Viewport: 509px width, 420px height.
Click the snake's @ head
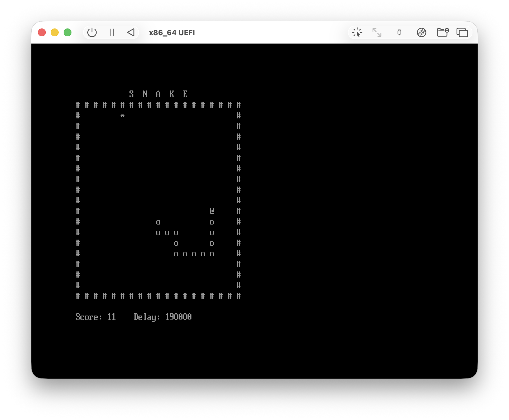[x=212, y=211]
